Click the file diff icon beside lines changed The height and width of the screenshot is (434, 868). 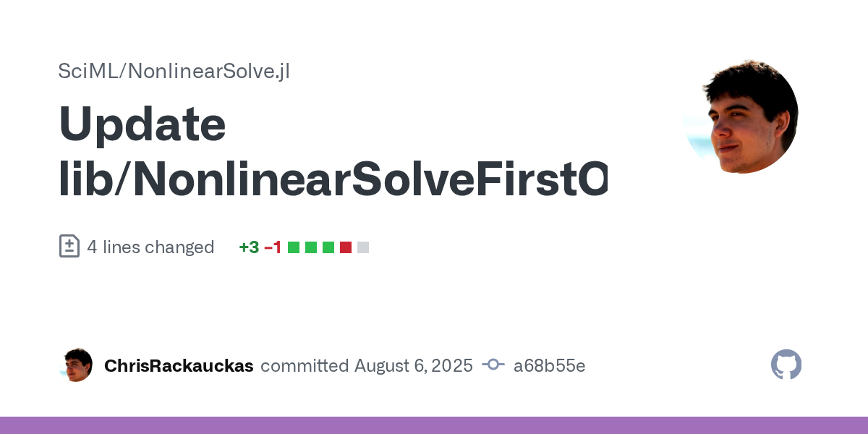pyautogui.click(x=69, y=247)
